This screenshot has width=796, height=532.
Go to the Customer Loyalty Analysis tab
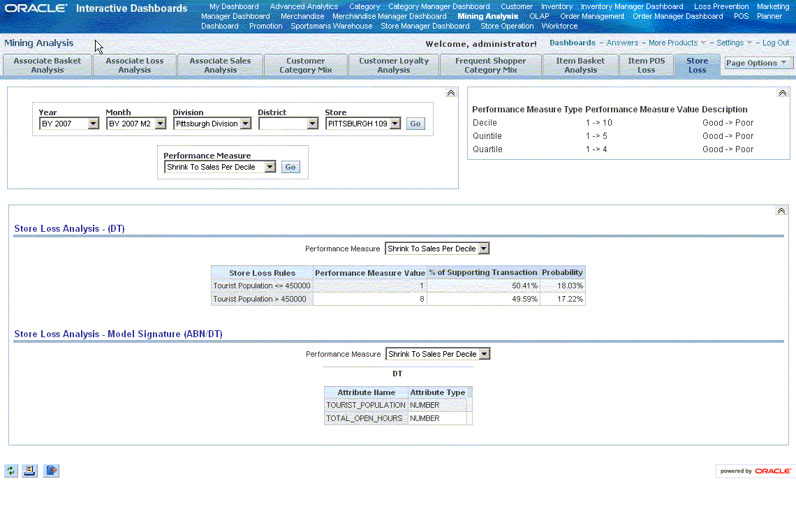[x=394, y=65]
